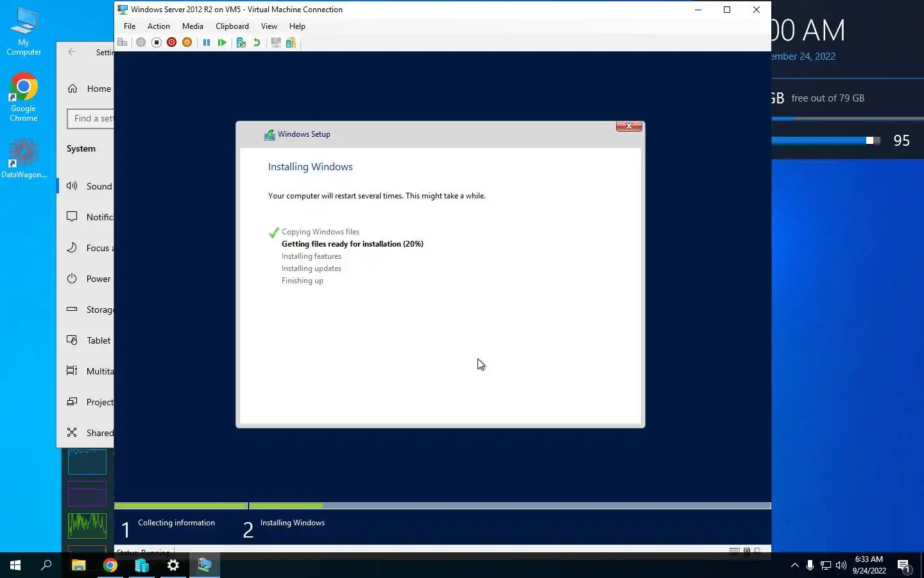Click the orange Save state toolbar icon
The width and height of the screenshot is (924, 578).
[187, 42]
